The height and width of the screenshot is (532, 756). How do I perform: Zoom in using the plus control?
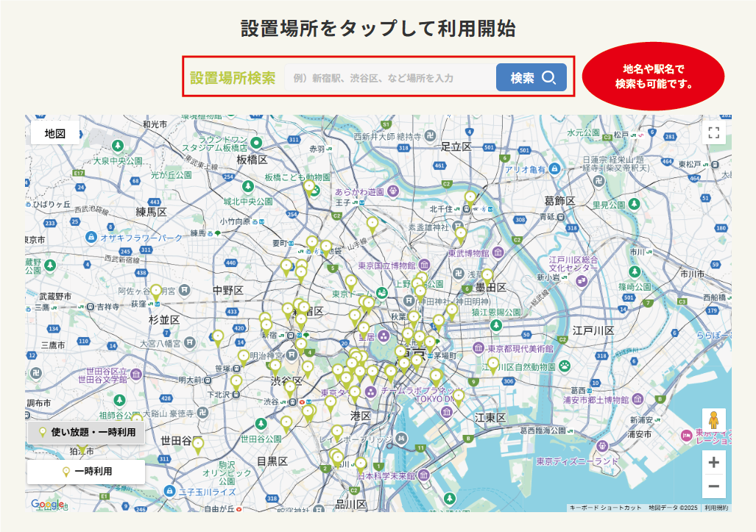pyautogui.click(x=713, y=463)
